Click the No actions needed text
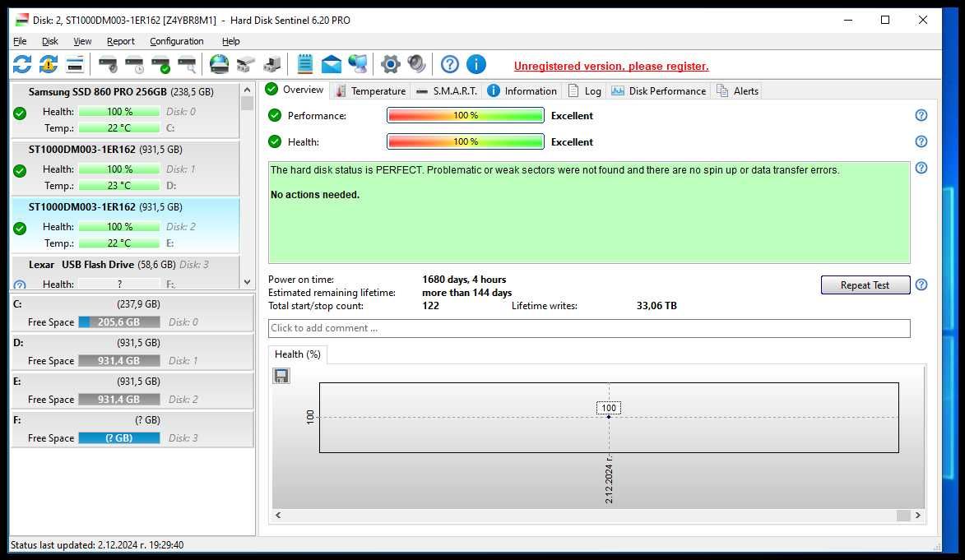 pyautogui.click(x=315, y=194)
